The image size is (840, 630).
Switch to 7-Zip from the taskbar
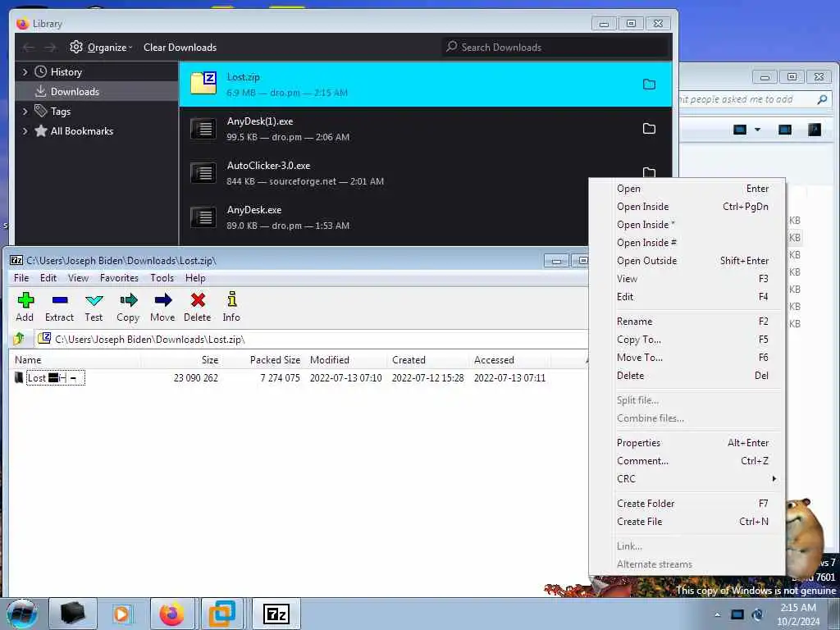coord(276,614)
